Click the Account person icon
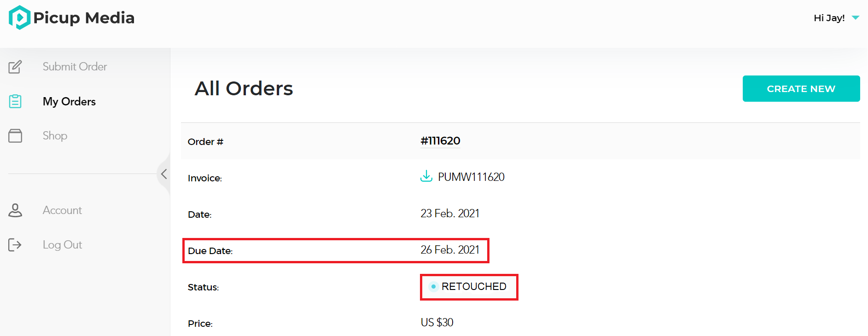868x336 pixels. point(15,210)
